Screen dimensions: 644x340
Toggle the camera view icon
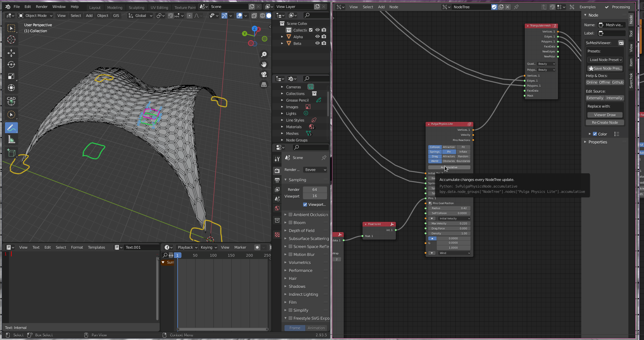tap(264, 74)
